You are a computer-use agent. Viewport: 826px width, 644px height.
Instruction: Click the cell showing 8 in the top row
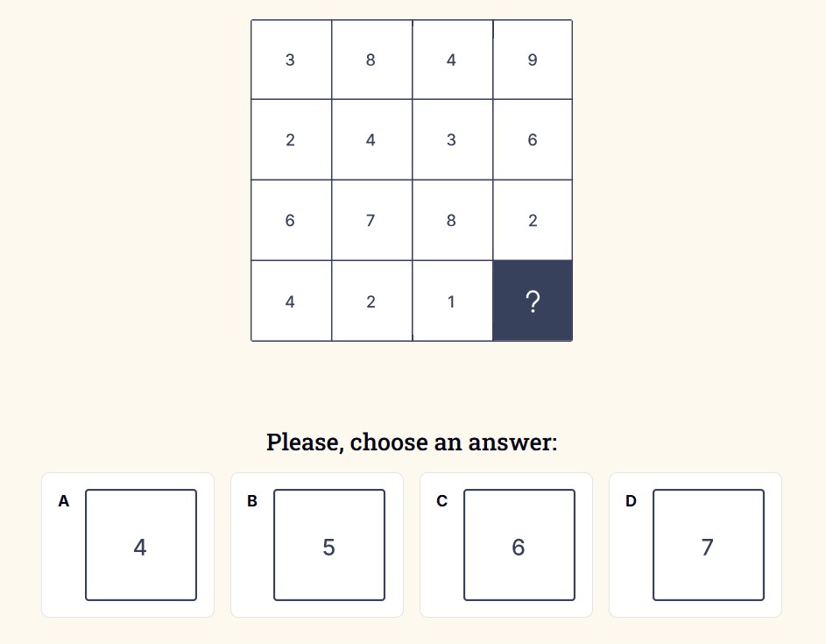pos(371,59)
